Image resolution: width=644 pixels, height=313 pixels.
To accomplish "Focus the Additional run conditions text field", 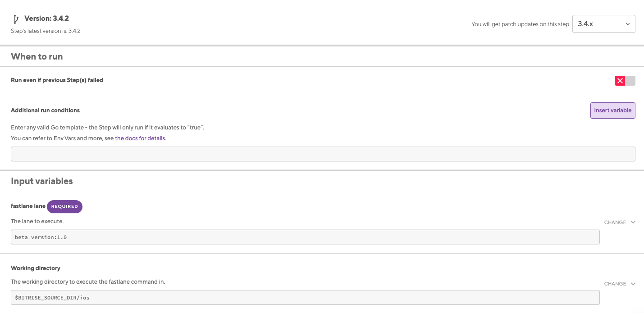I will [323, 154].
